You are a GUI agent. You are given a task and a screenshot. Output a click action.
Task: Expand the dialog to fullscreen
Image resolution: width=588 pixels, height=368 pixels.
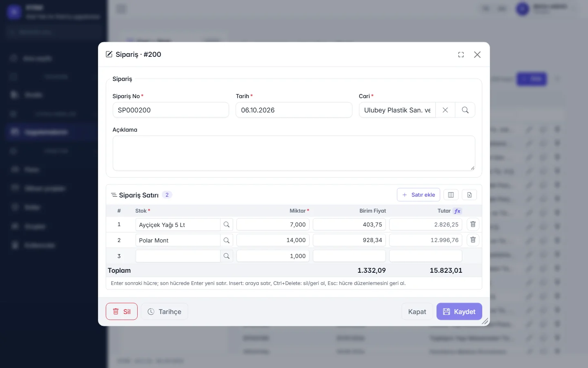461,55
